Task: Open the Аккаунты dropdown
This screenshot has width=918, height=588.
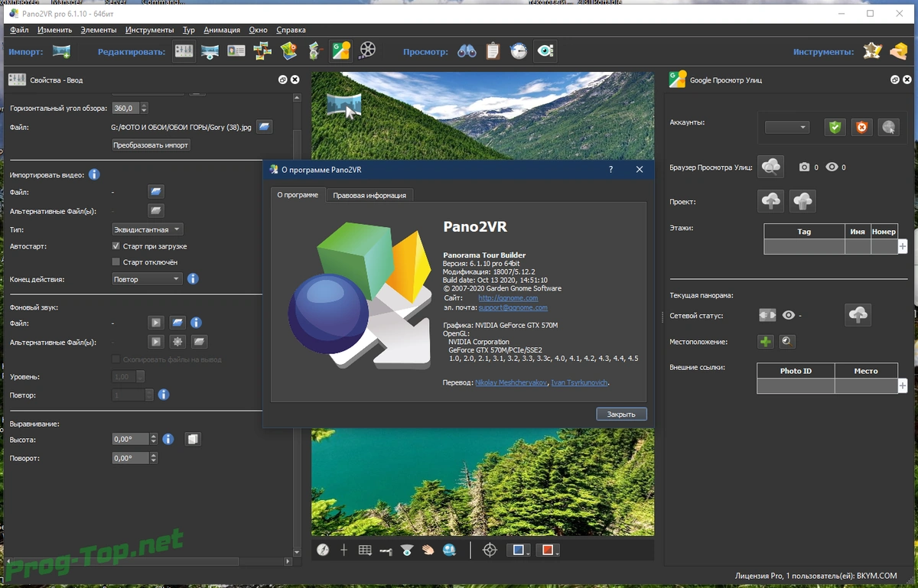Action: pos(787,128)
